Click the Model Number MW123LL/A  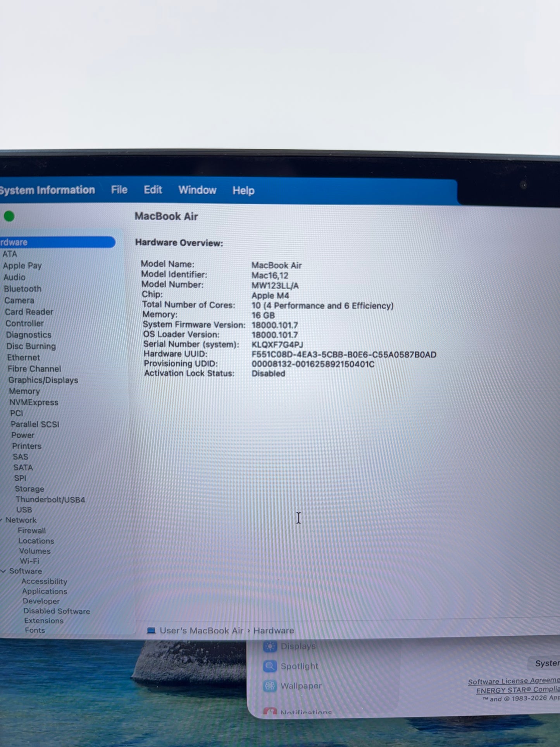(275, 286)
